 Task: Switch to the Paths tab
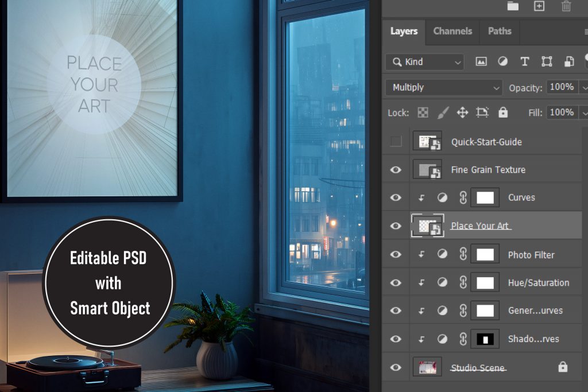pos(500,31)
